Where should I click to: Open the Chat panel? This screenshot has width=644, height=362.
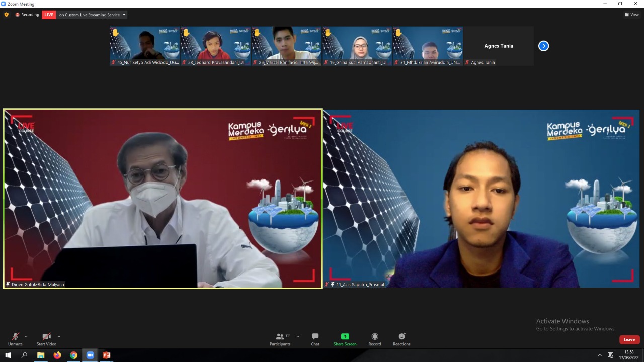[x=315, y=338]
